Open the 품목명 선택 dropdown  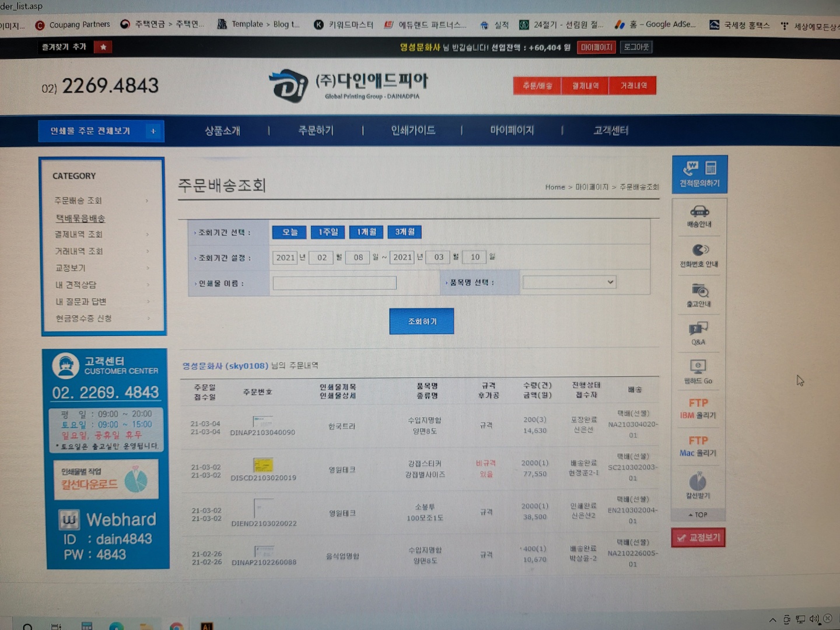tap(569, 282)
